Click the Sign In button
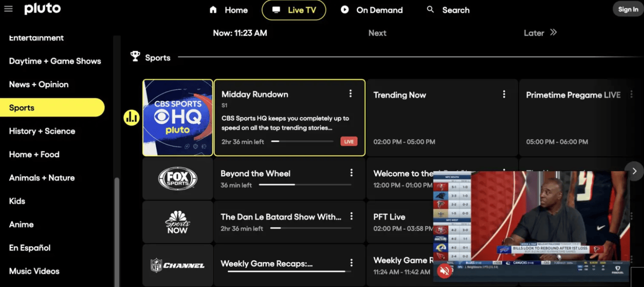The image size is (644, 287). [x=628, y=10]
